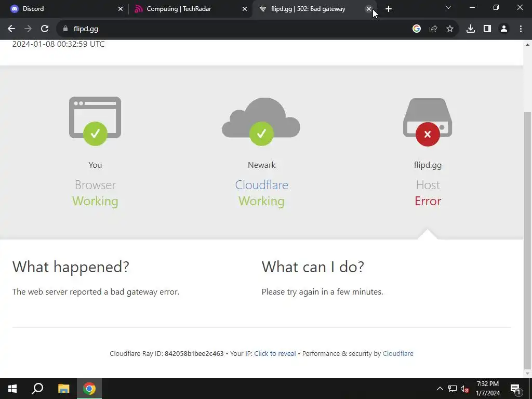Open Windows taskbar search
Image resolution: width=532 pixels, height=399 pixels.
37,389
